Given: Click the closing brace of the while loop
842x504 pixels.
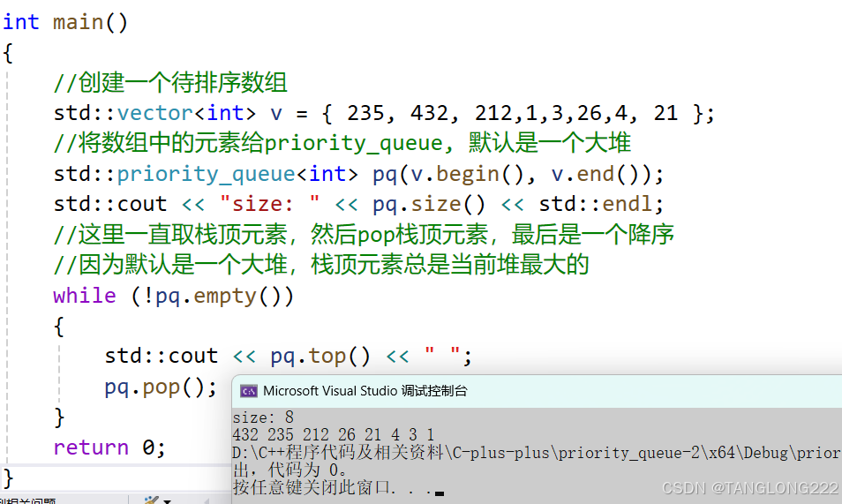Looking at the screenshot, I should pos(59,417).
